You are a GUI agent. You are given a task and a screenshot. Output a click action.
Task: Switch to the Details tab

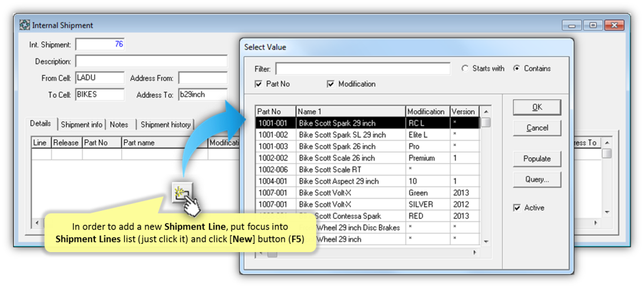pyautogui.click(x=41, y=124)
